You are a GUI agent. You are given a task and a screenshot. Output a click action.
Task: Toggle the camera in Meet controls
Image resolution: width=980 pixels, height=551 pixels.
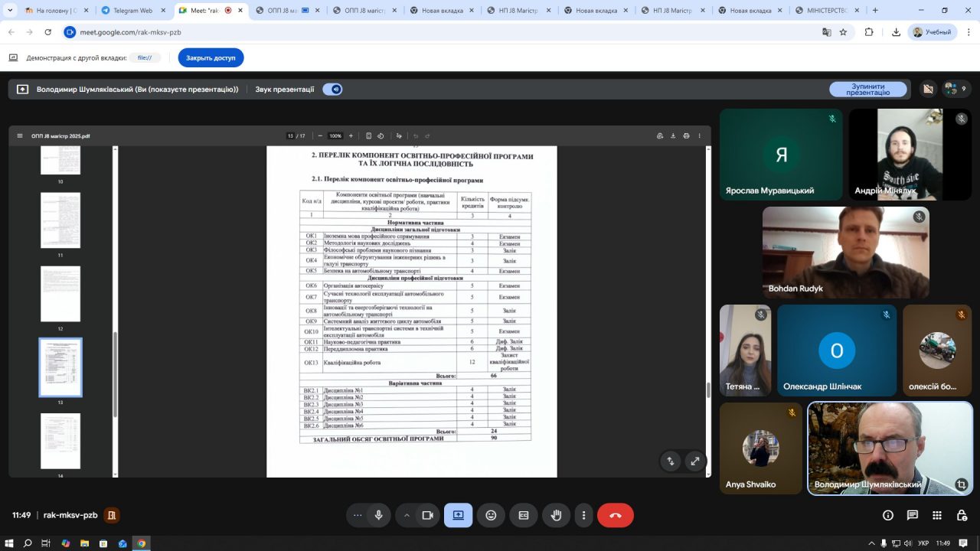[428, 515]
